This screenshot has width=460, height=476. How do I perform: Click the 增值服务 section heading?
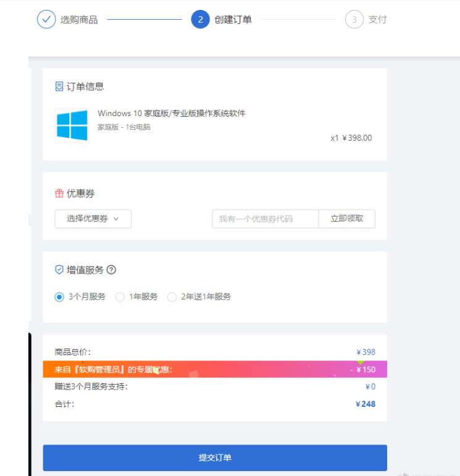pyautogui.click(x=85, y=270)
